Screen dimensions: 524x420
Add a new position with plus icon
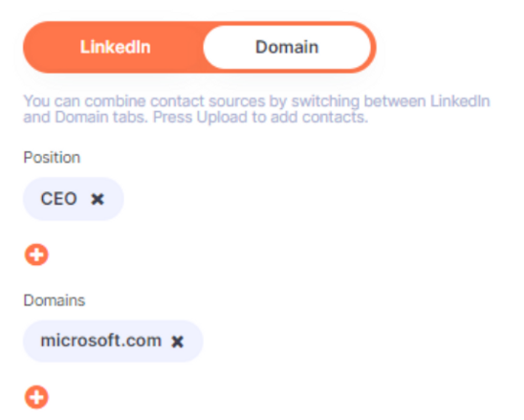pyautogui.click(x=36, y=254)
